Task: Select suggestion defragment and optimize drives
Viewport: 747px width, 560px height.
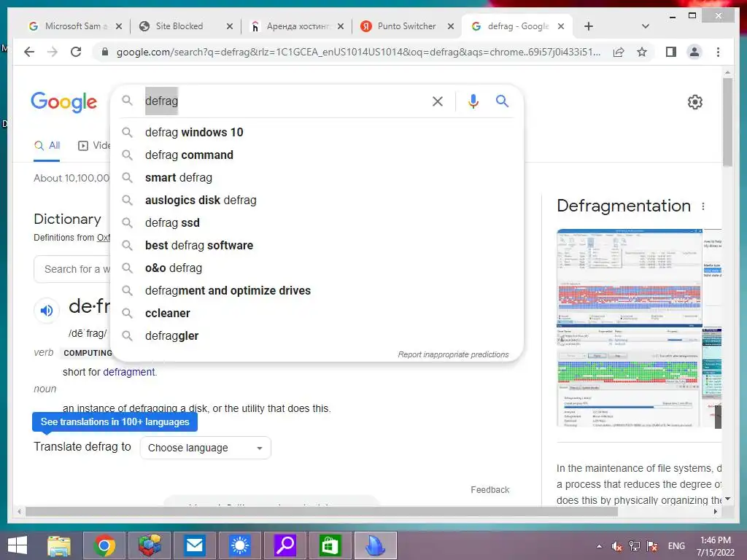Action: click(317, 290)
